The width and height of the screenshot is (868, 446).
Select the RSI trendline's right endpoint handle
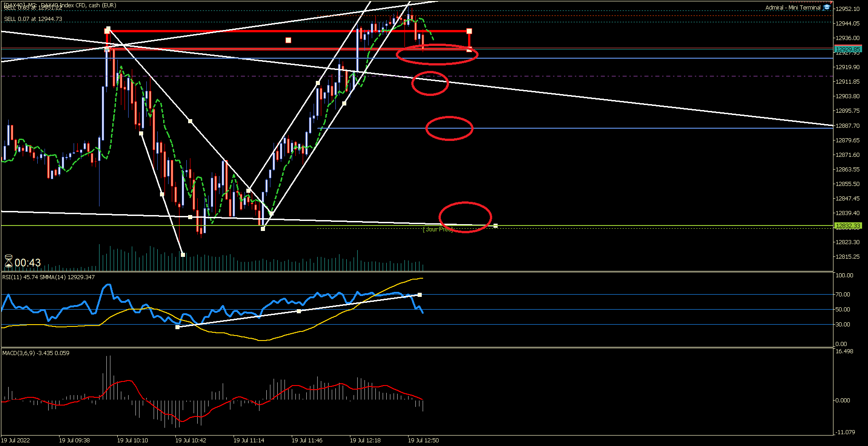[419, 295]
